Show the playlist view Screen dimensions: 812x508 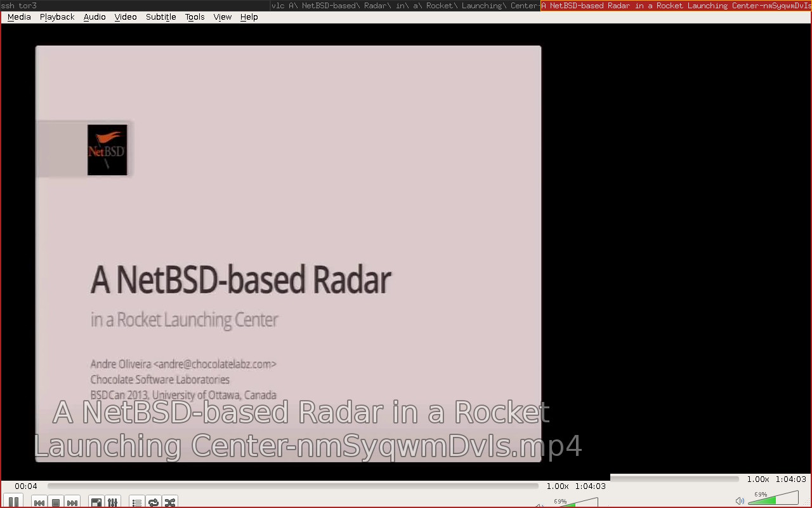tap(137, 502)
